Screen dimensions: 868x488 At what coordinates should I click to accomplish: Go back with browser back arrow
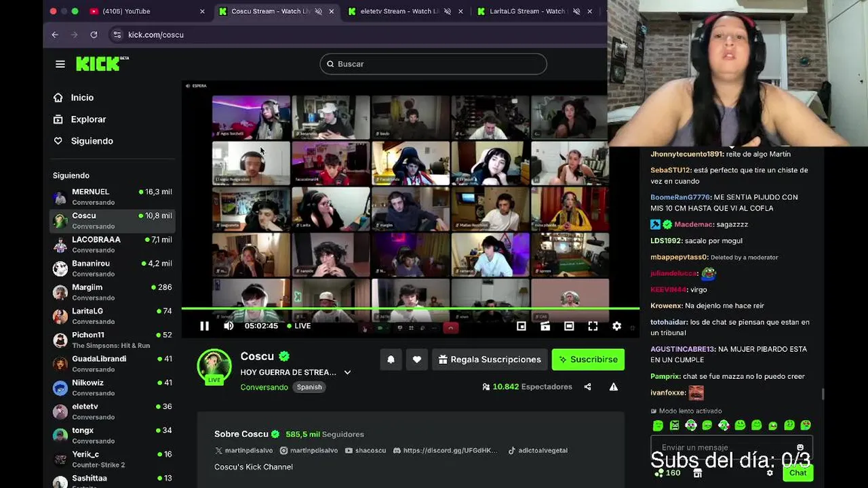tap(55, 35)
